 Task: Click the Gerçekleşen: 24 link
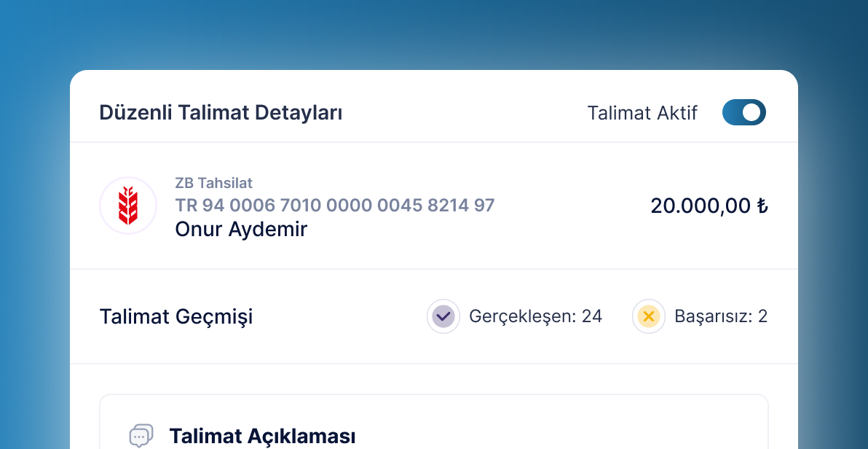(536, 316)
